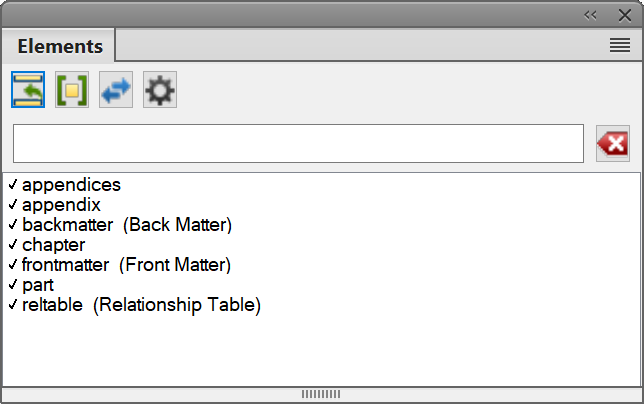Screen dimensions: 644x404
Task: Click the bottom resize grip handle
Action: [321, 394]
